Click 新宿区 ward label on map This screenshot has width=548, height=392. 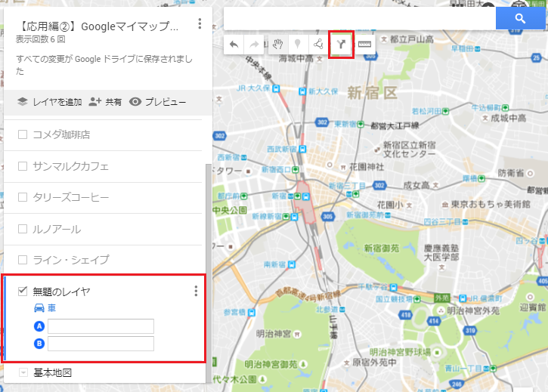click(372, 94)
